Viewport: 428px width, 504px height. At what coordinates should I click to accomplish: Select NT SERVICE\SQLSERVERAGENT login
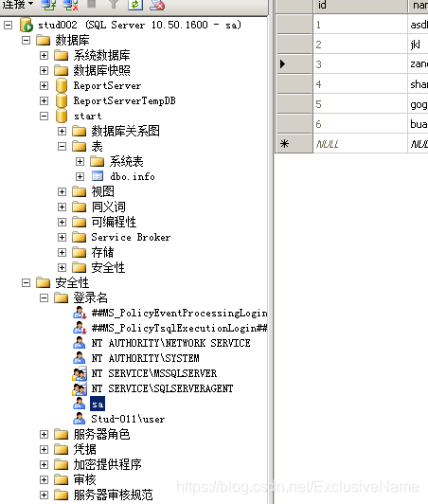pos(162,388)
